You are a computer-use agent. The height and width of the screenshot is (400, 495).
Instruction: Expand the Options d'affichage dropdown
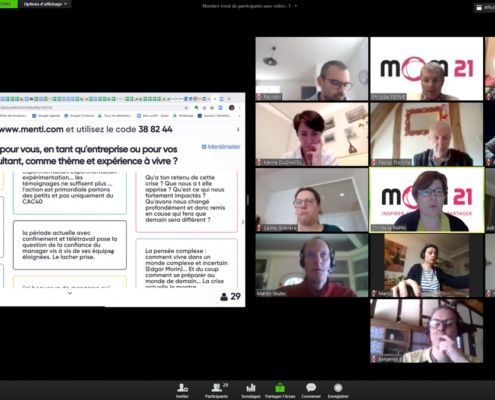[45, 4]
